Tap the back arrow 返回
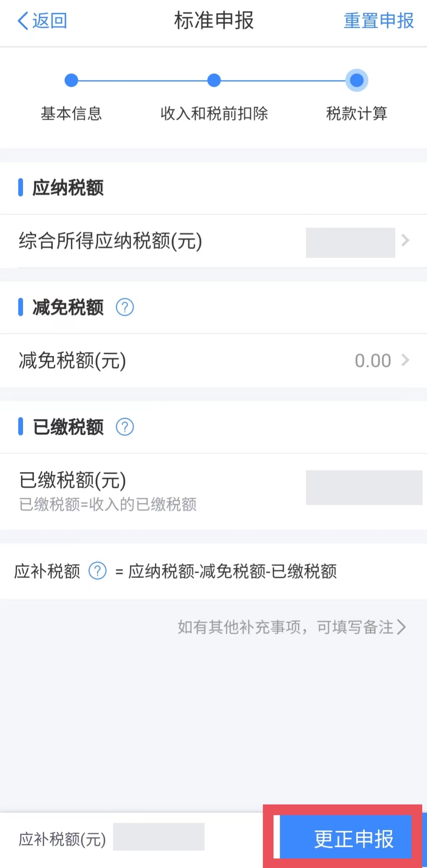The width and height of the screenshot is (427, 868). [42, 21]
